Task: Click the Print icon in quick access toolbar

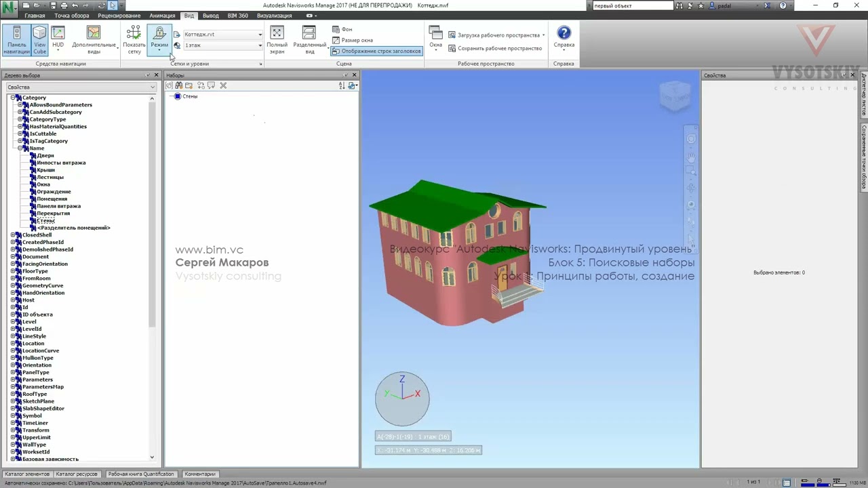Action: pos(64,5)
